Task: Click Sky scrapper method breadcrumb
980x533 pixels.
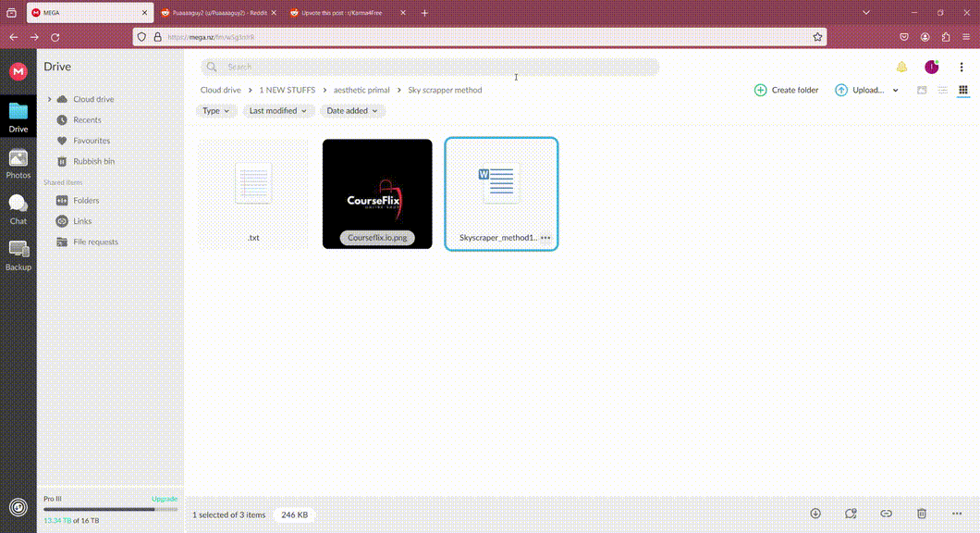Action: click(x=445, y=90)
